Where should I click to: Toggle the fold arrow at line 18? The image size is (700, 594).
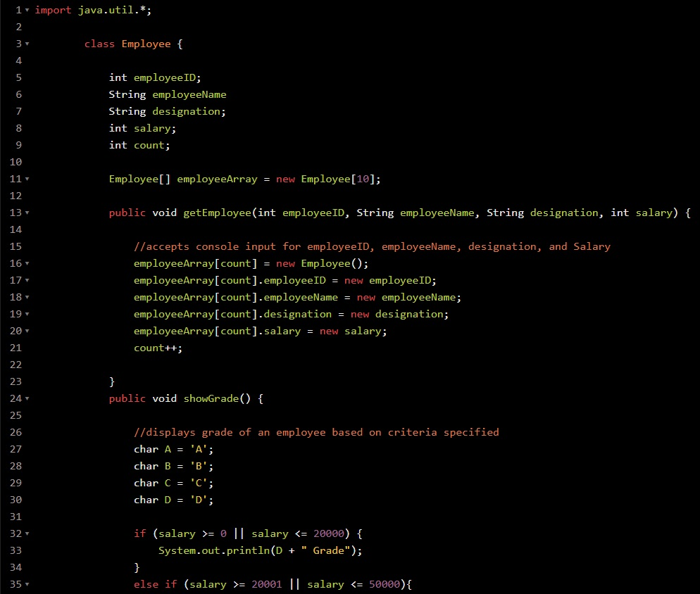(27, 297)
